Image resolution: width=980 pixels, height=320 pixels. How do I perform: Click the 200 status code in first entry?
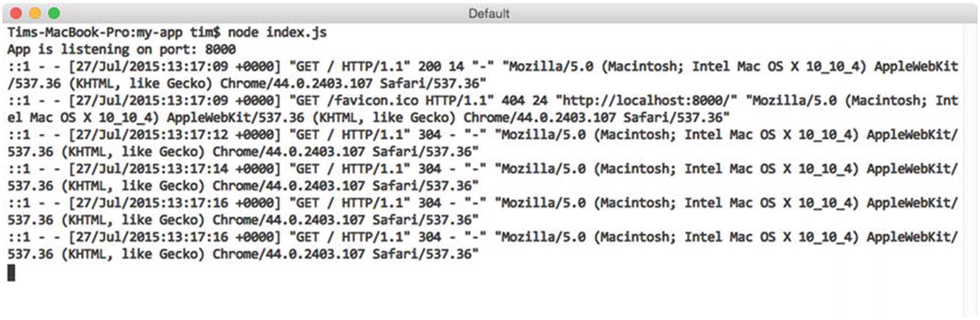tap(429, 67)
